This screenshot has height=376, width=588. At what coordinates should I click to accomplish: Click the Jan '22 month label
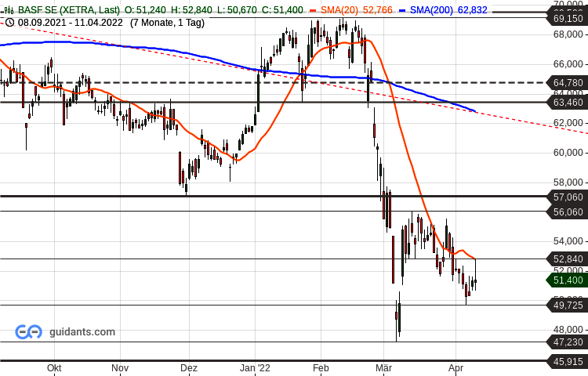pyautogui.click(x=255, y=367)
